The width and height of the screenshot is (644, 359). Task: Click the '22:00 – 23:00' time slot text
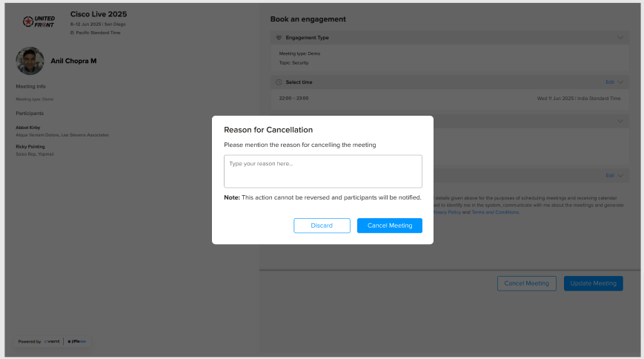point(293,99)
